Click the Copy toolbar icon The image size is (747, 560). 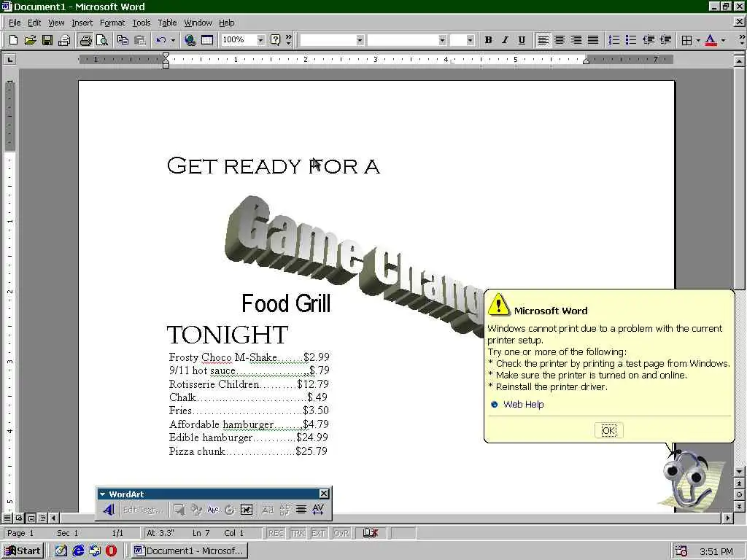point(123,40)
